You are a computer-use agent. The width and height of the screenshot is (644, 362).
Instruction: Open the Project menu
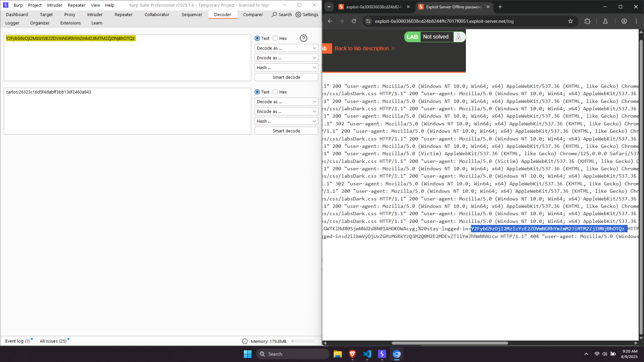coord(35,5)
